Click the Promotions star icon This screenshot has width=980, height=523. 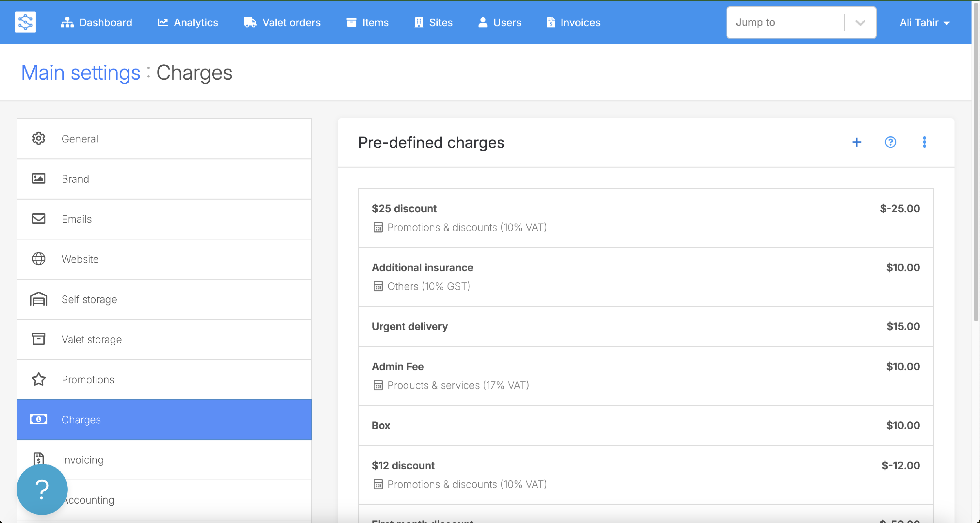[x=39, y=379]
